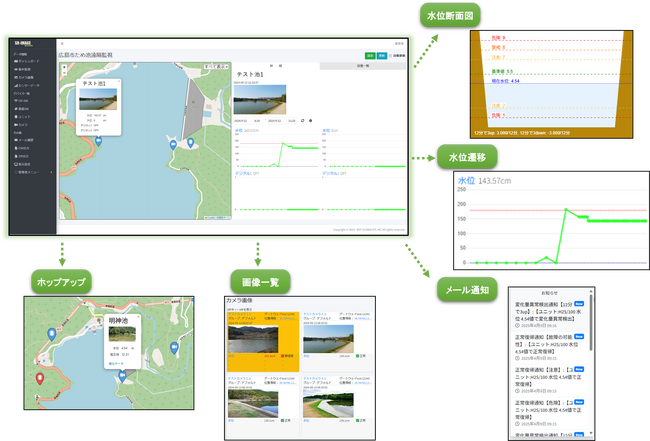Click the hamburger menu icon in header

[61, 44]
